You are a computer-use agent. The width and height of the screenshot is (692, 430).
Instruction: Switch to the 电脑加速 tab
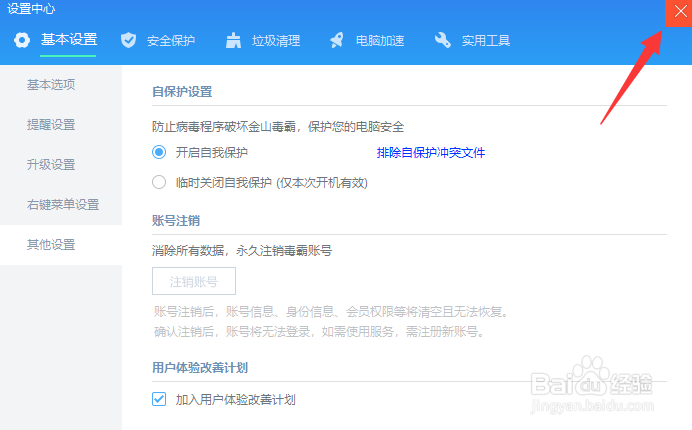(x=380, y=41)
